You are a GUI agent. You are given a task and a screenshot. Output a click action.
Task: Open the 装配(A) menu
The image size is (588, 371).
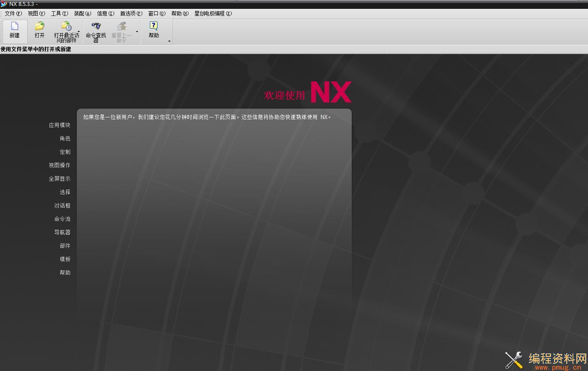click(x=83, y=13)
